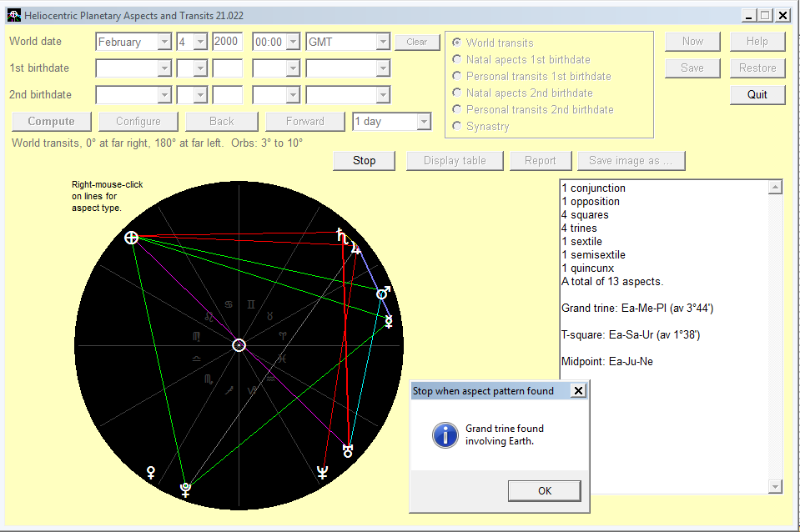Viewport: 800px width, 532px height.
Task: Click the Virgo zodiac sign glyph
Action: (x=196, y=336)
